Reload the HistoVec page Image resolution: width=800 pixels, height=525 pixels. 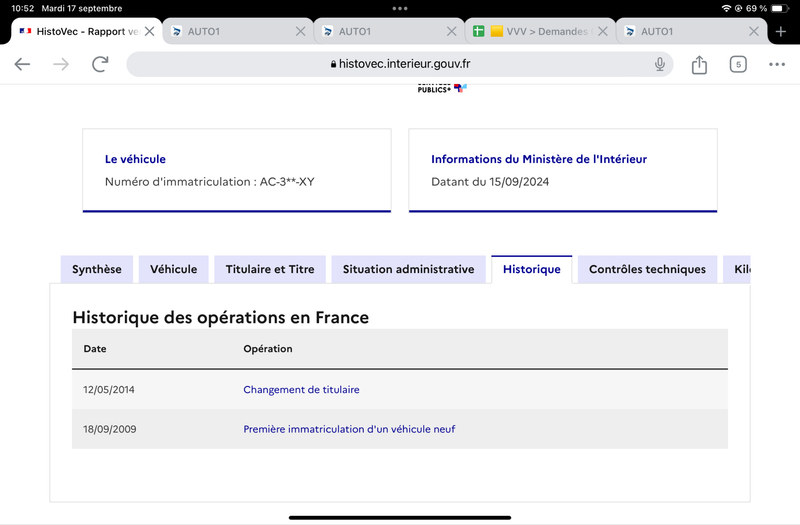point(100,64)
